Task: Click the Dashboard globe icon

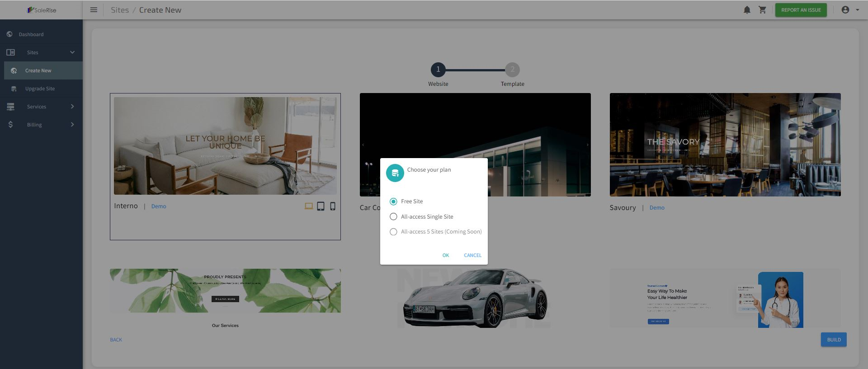Action: [x=9, y=34]
